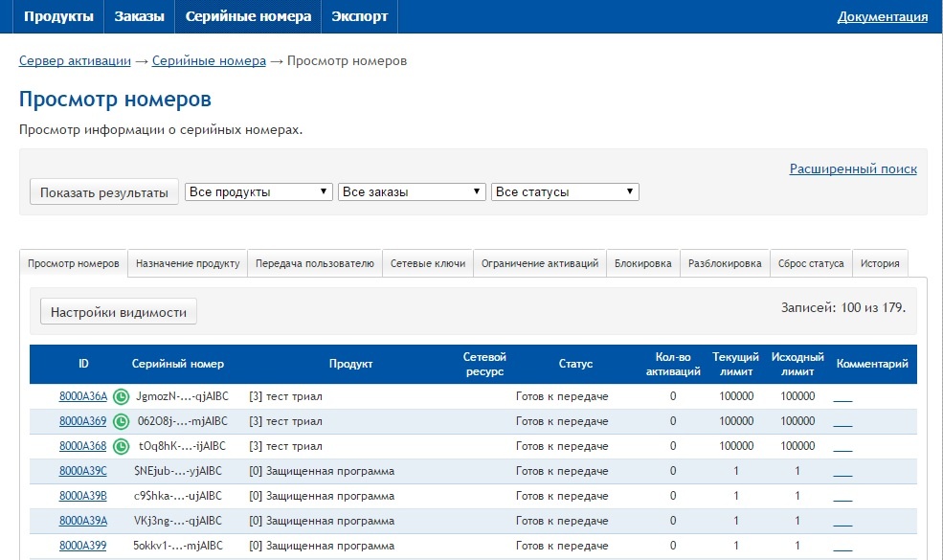Go to the Сброс статуса tab

pyautogui.click(x=811, y=264)
